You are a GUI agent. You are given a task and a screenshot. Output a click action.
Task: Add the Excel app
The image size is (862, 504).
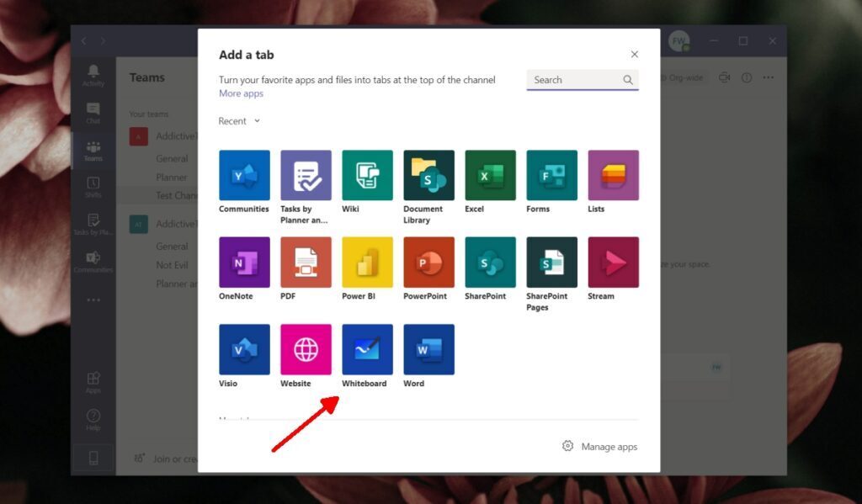(489, 174)
